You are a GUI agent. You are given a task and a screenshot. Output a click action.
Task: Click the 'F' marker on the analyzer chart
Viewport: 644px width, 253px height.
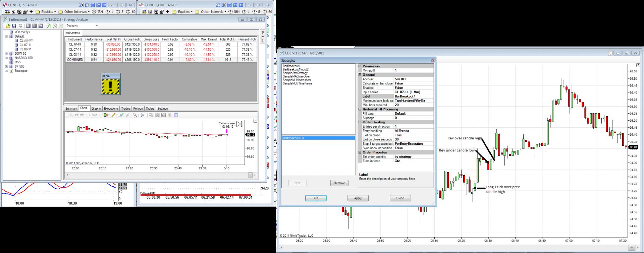pyautogui.click(x=255, y=121)
